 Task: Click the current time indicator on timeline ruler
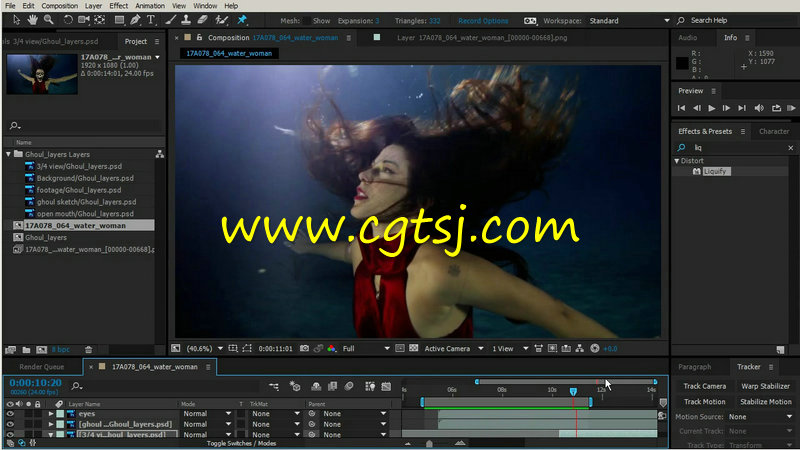pos(573,391)
